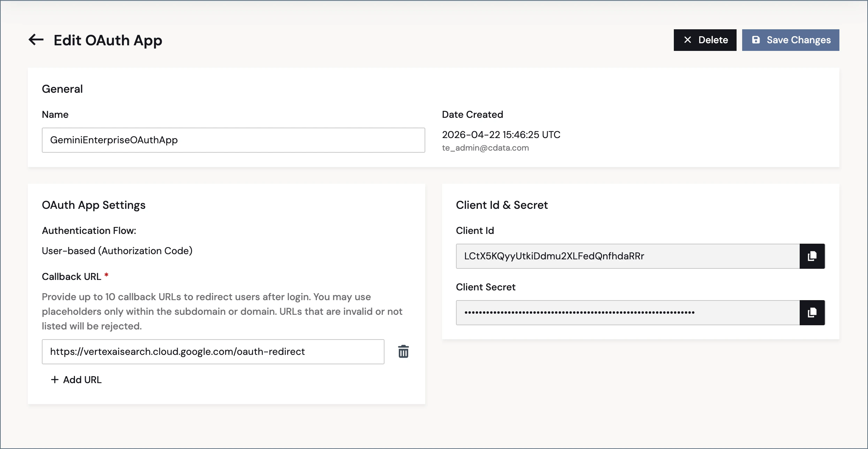
Task: Select the User-based (Authorization Code) flow text
Action: coord(117,250)
